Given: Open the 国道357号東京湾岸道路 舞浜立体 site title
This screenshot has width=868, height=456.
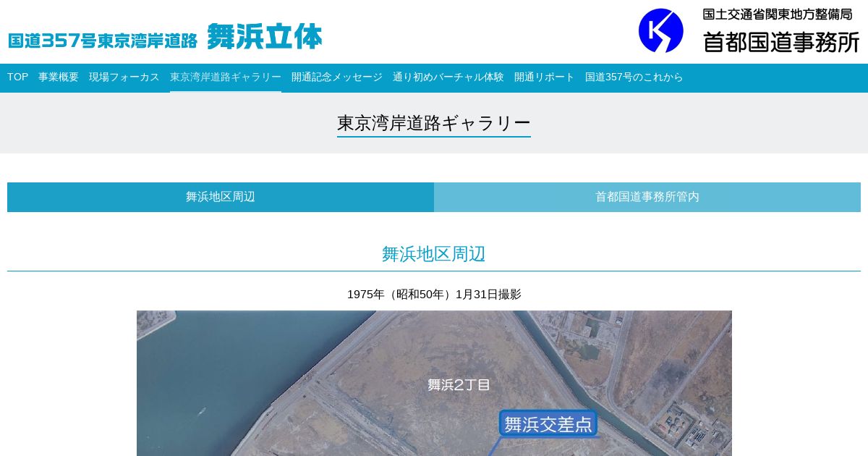Looking at the screenshot, I should pos(165,37).
